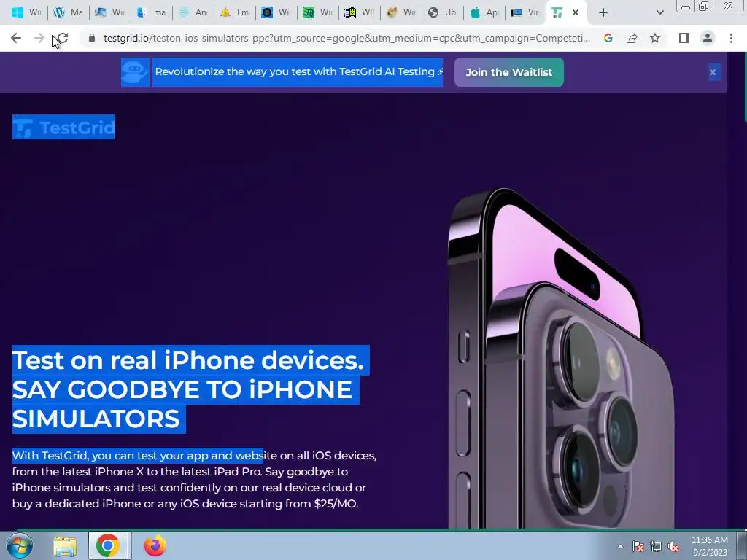
Task: Click the robot icon in the banner
Action: pos(135,72)
